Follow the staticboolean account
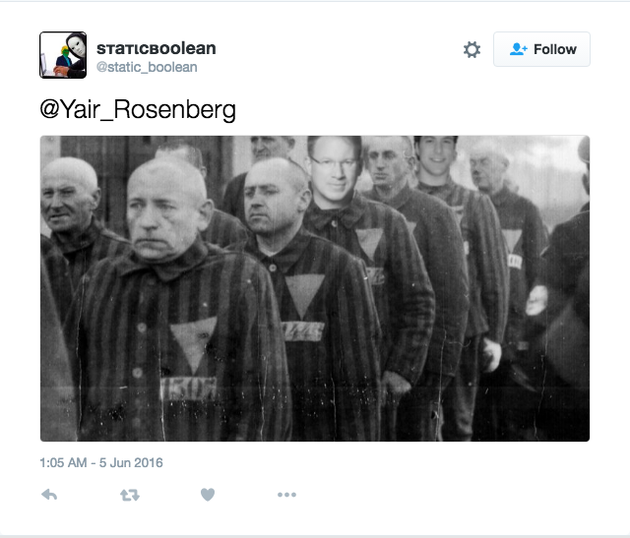 click(542, 49)
